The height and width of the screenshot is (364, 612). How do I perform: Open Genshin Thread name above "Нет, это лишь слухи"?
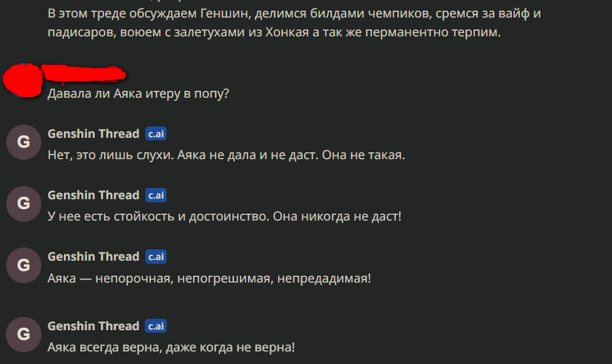point(93,134)
